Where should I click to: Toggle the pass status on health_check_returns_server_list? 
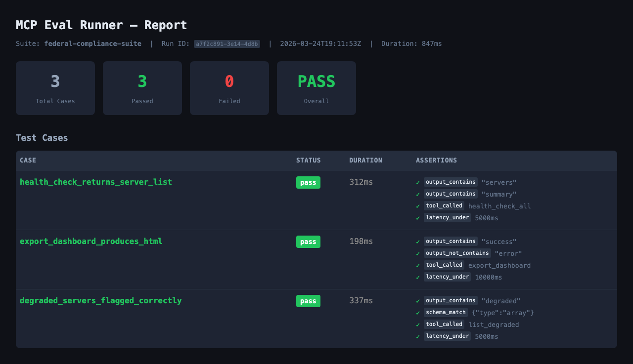pyautogui.click(x=308, y=182)
